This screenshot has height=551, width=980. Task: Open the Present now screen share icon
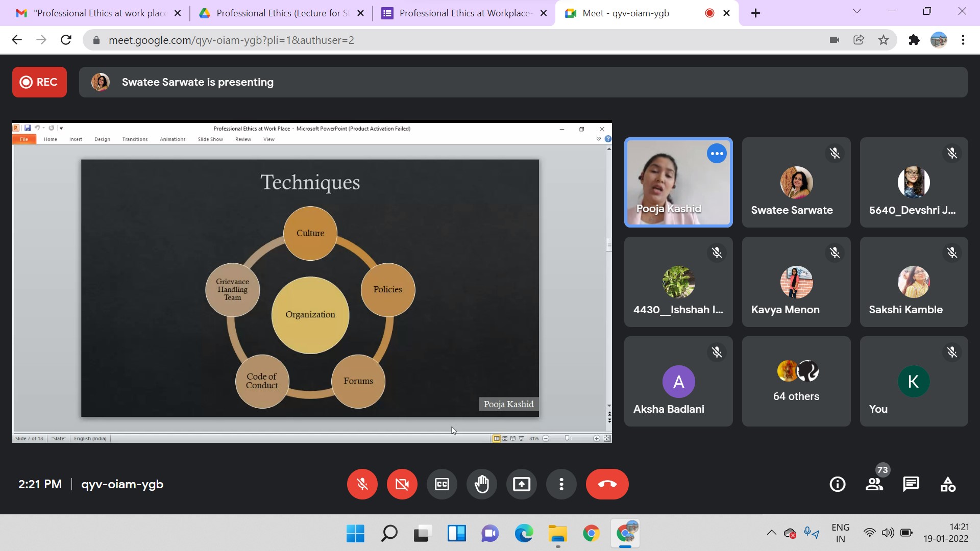click(x=521, y=484)
